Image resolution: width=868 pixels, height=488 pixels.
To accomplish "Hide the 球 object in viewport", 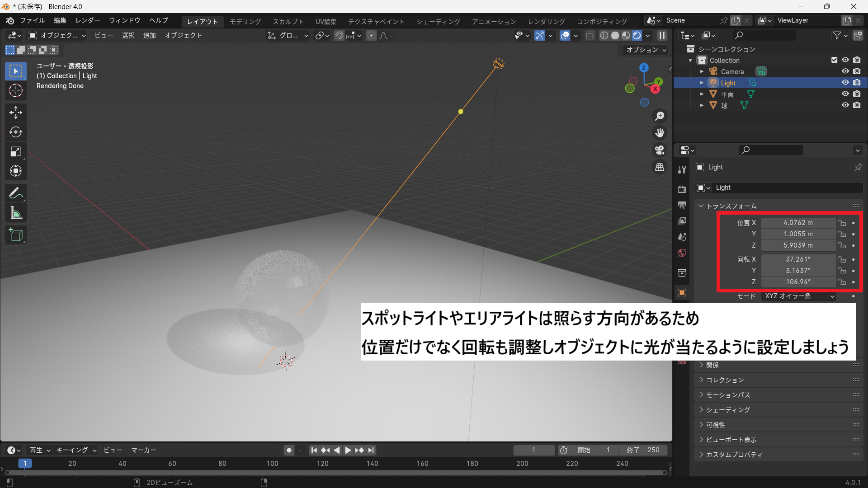I will click(845, 105).
